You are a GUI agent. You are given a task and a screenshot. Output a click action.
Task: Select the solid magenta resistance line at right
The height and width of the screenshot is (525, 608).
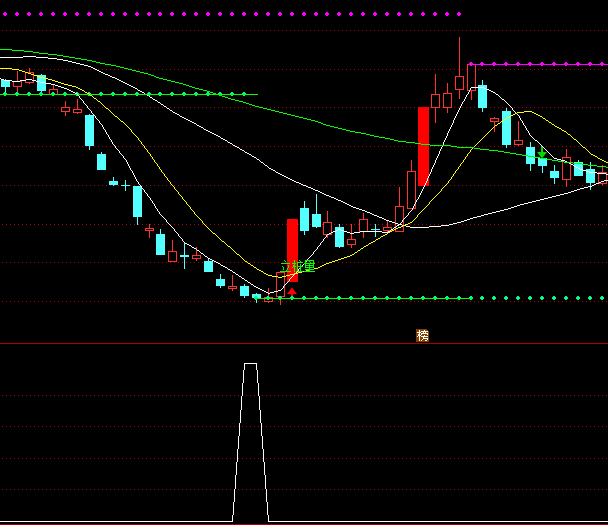(535, 64)
